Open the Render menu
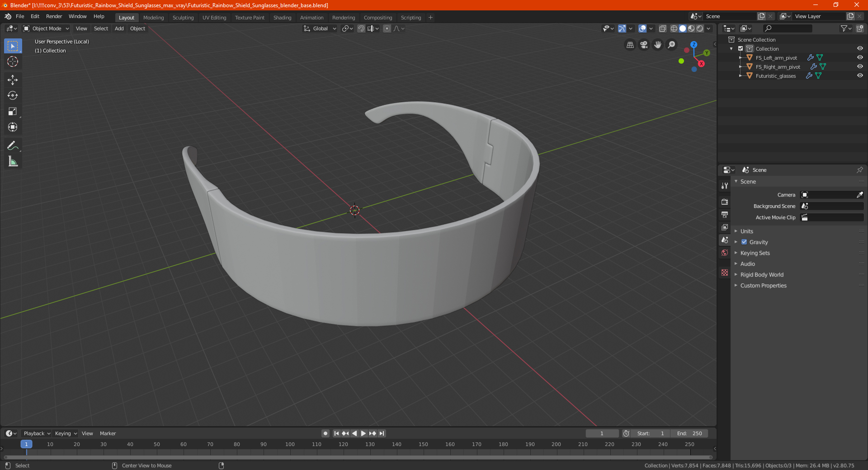This screenshot has height=470, width=868. click(x=54, y=16)
